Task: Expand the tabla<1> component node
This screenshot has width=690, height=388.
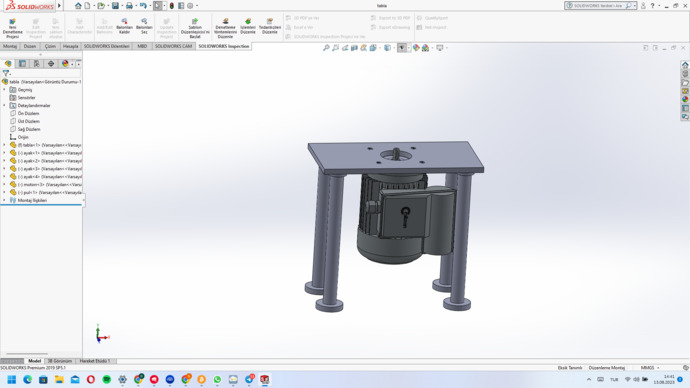Action: click(4, 145)
